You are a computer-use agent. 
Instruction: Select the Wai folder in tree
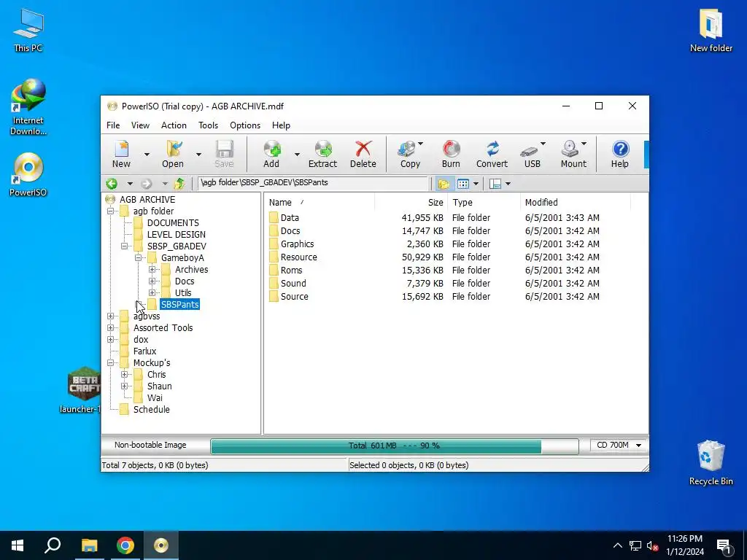[x=155, y=397]
